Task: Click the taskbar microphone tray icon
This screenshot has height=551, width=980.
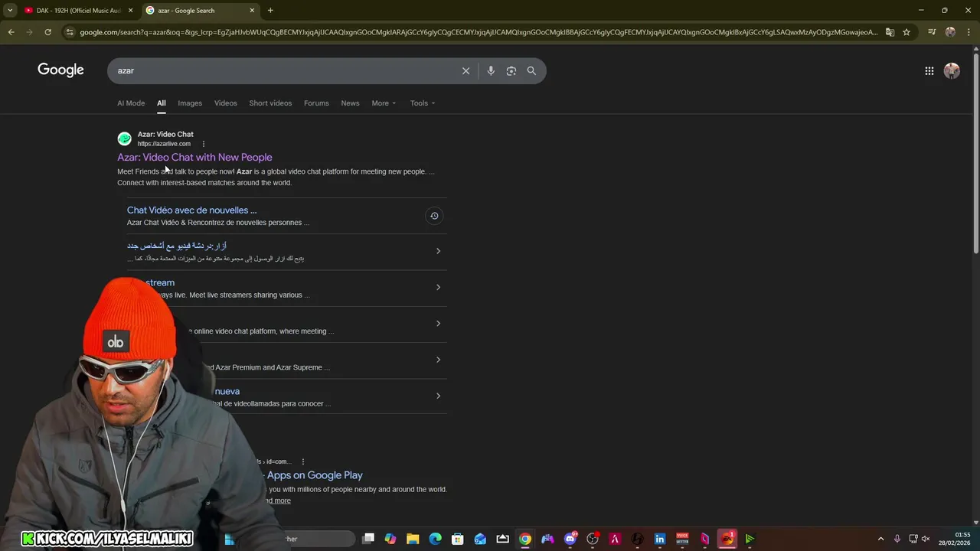Action: click(897, 539)
